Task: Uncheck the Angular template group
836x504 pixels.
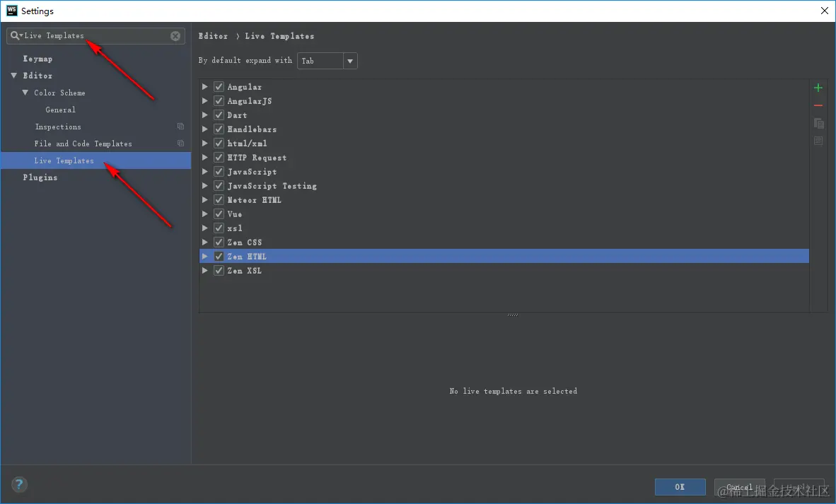Action: click(219, 86)
